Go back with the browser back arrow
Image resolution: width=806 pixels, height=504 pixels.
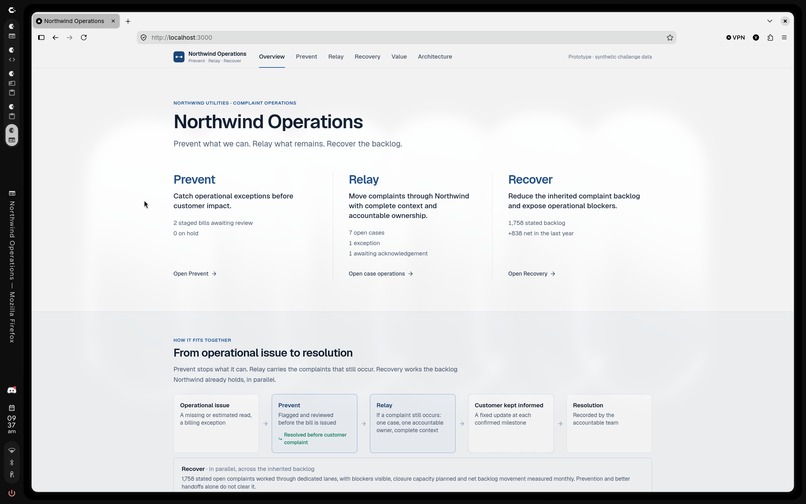pyautogui.click(x=56, y=38)
